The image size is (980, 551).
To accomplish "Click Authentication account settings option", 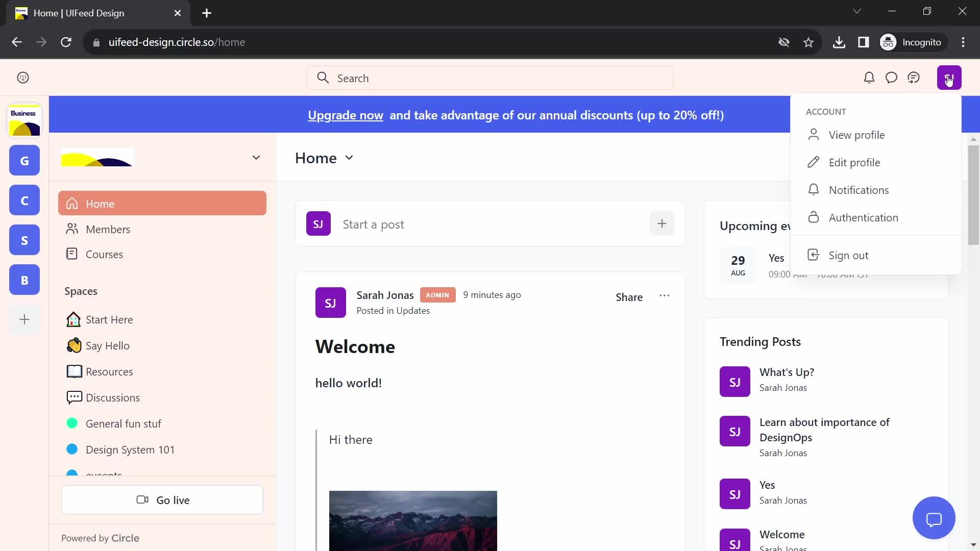I will pos(864,217).
